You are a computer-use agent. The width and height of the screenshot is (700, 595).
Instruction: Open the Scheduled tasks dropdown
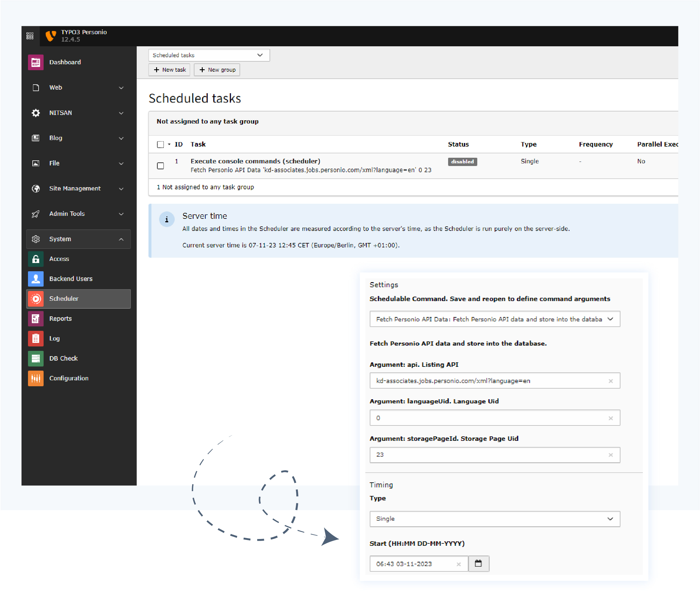point(209,55)
